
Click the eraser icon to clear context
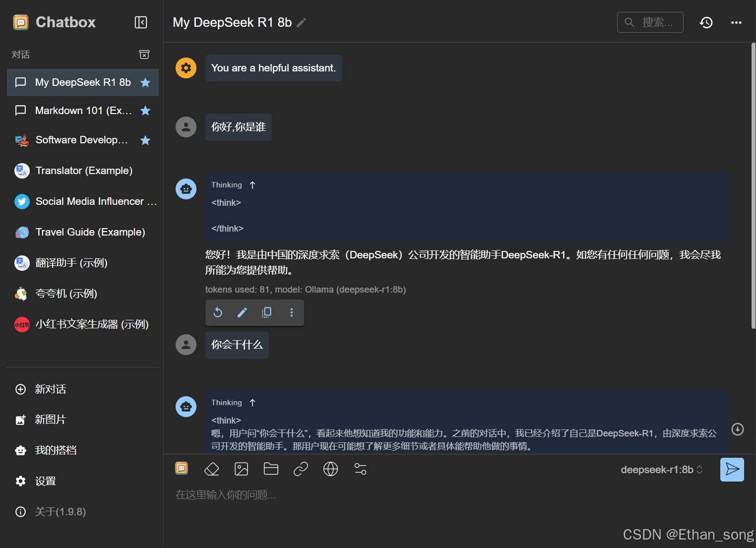212,469
